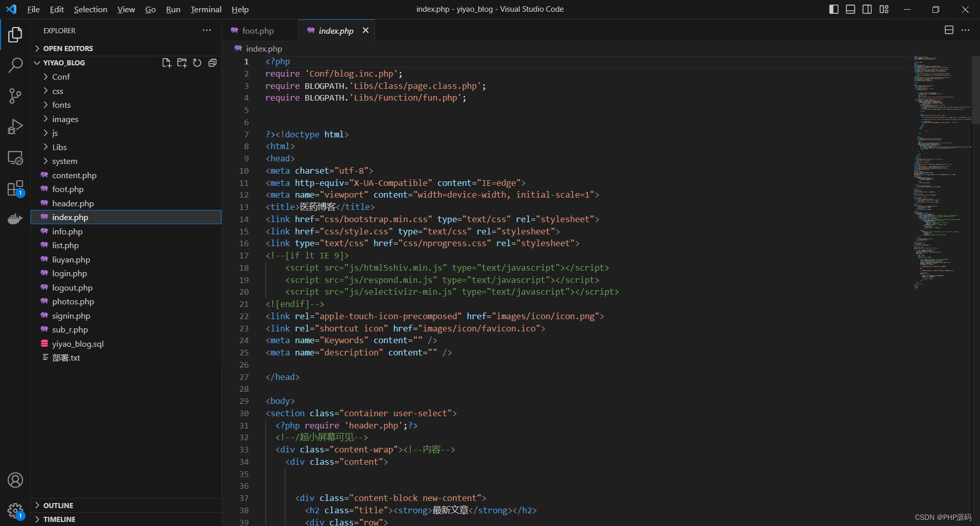This screenshot has height=526, width=980.
Task: Open the Search view in activity bar
Action: click(x=15, y=65)
